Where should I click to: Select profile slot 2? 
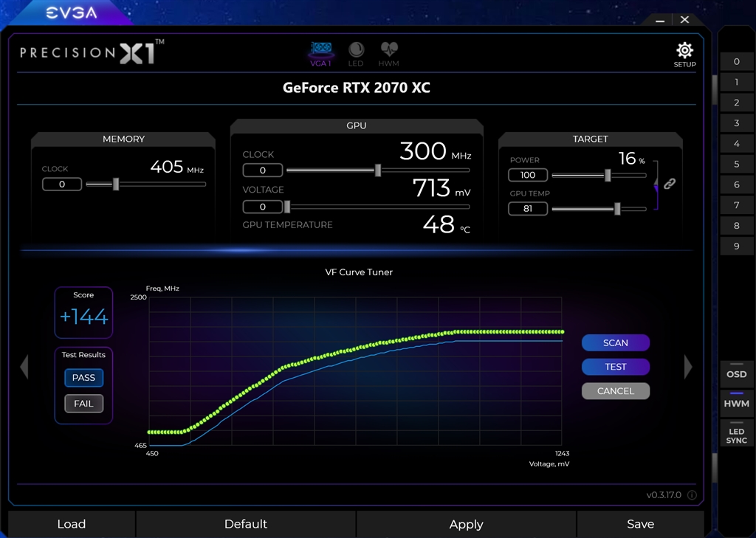tap(736, 102)
